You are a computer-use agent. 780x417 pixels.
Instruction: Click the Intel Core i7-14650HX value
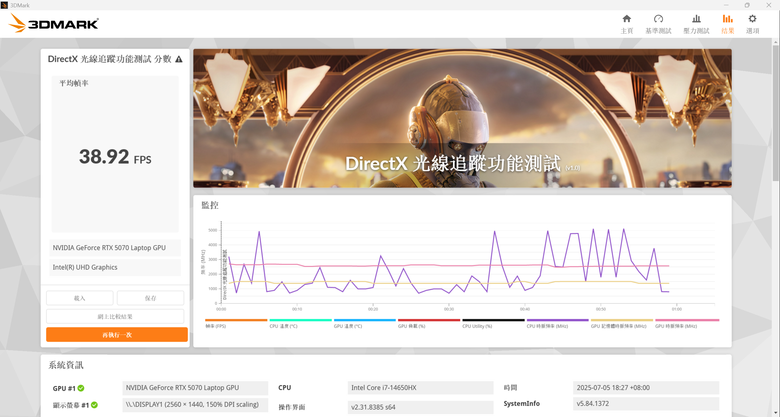click(x=420, y=388)
